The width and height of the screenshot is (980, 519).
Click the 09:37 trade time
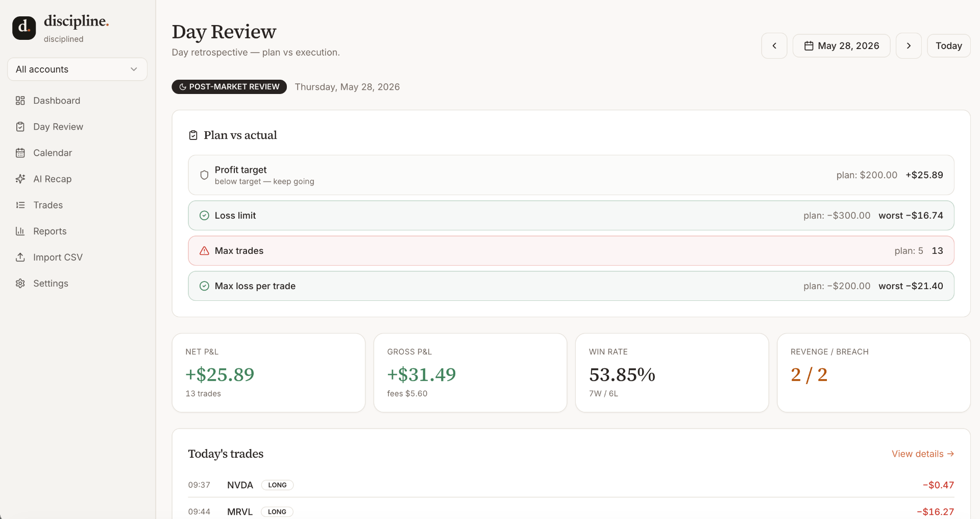199,485
